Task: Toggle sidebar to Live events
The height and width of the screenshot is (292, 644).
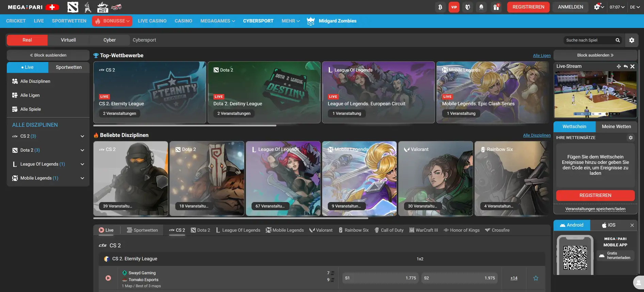Action: (x=28, y=67)
